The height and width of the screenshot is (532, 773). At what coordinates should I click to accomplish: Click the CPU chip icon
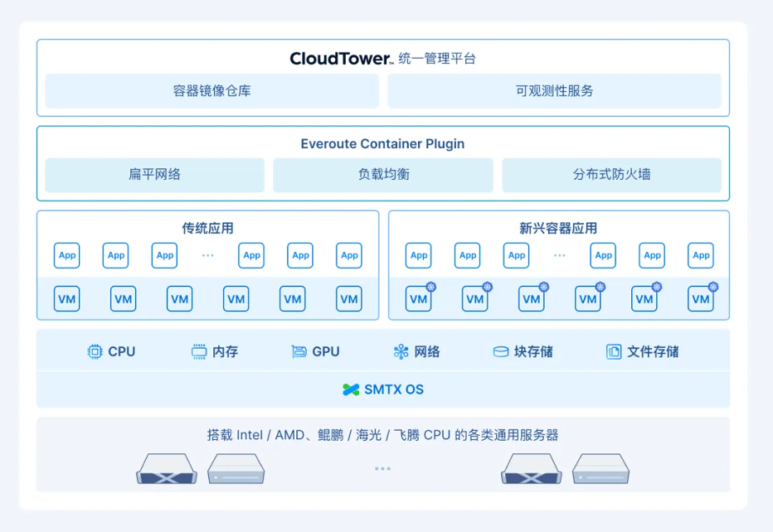pyautogui.click(x=95, y=351)
